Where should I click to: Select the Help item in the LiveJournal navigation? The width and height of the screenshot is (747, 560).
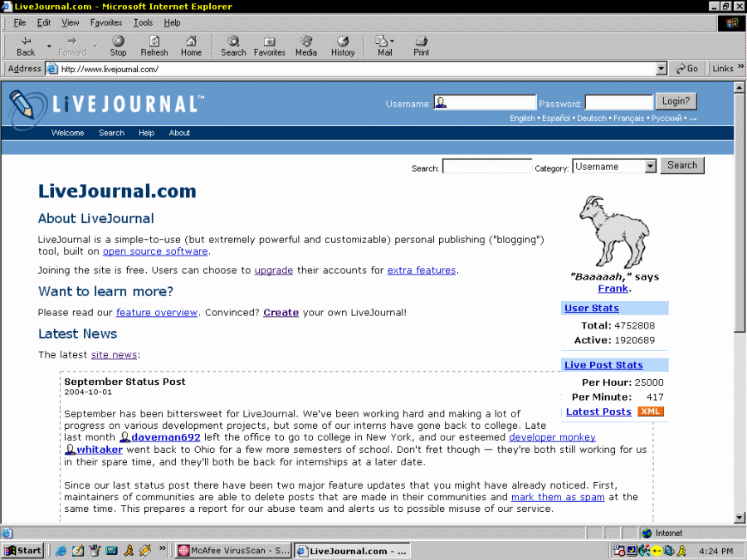tap(146, 133)
